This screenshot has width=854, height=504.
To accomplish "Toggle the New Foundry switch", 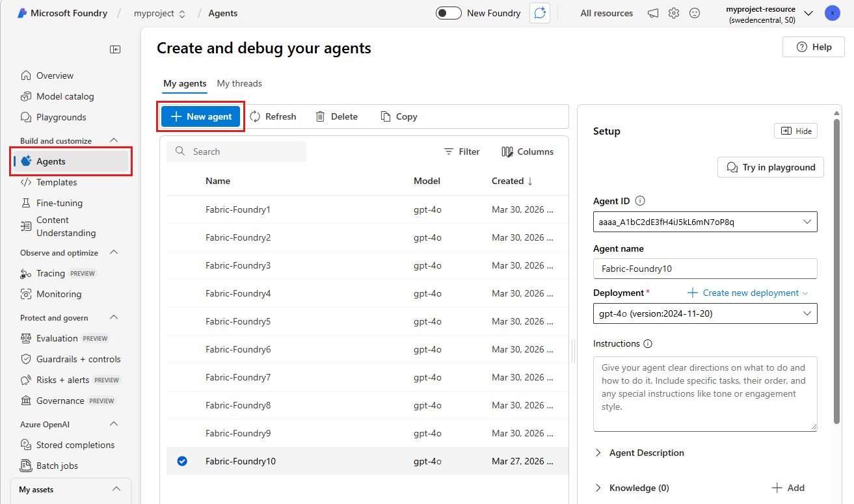I will [449, 13].
